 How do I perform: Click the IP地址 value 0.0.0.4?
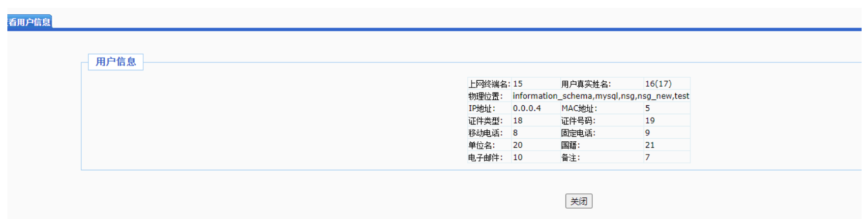coord(527,108)
